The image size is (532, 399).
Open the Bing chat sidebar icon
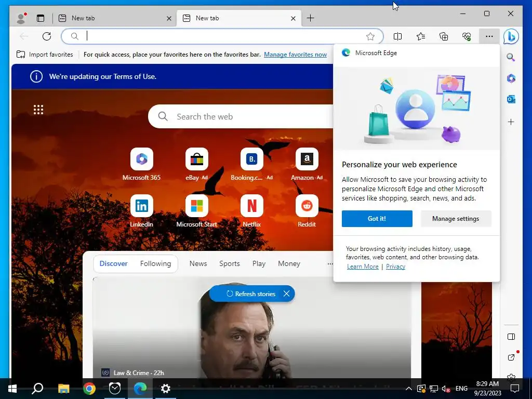click(511, 36)
